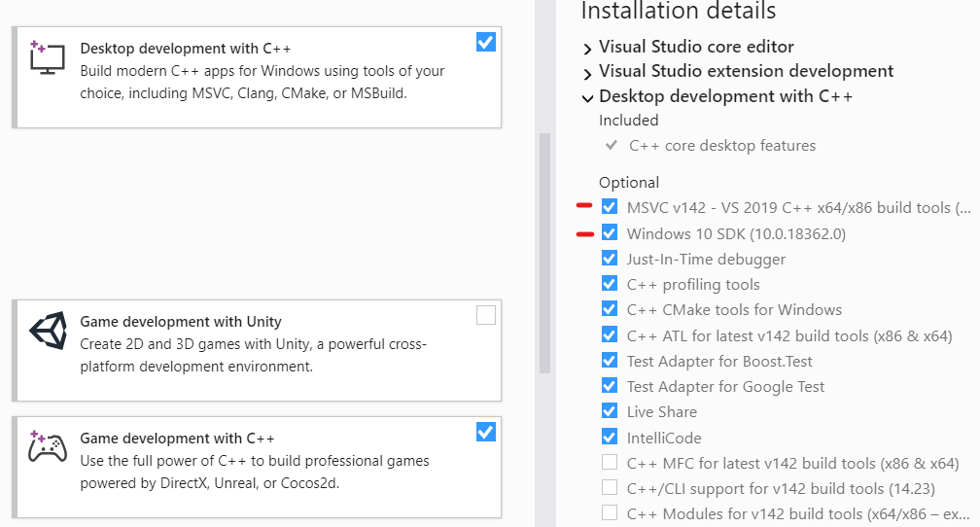The width and height of the screenshot is (980, 527).
Task: Uncheck the Desktop development with C++ workload
Action: [x=486, y=43]
